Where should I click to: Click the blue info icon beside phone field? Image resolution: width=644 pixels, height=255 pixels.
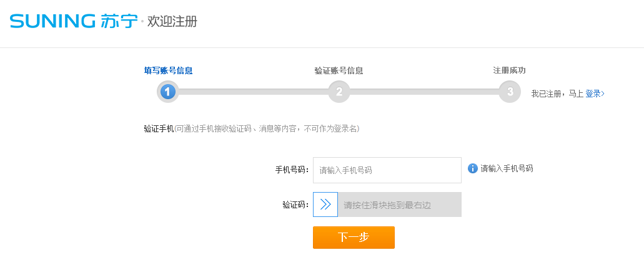point(473,168)
